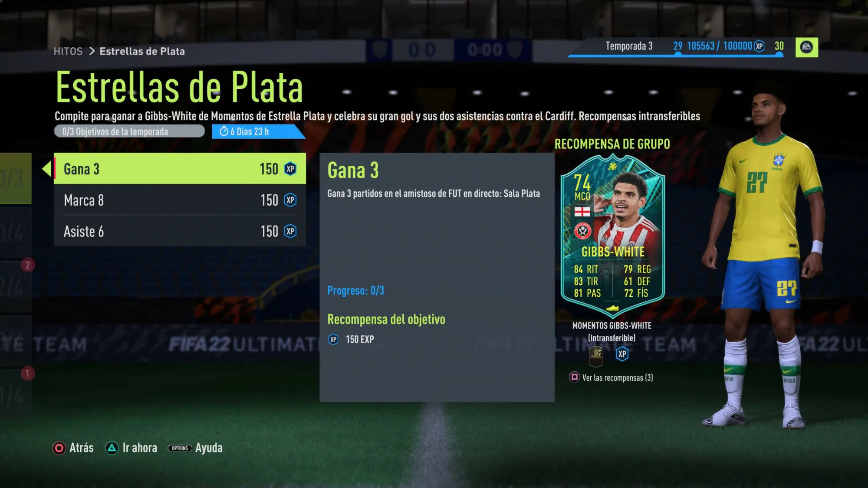
Task: Select the Asiste 6 objective
Action: (x=180, y=231)
